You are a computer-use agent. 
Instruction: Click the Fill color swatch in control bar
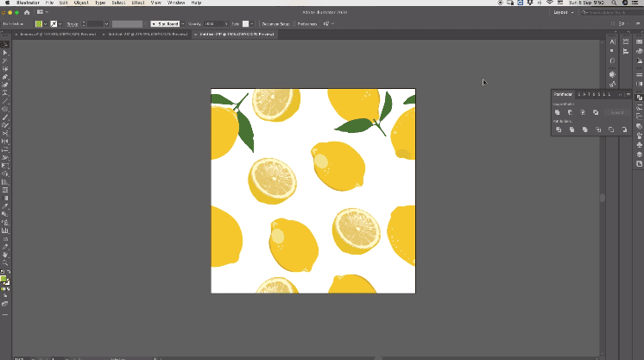click(41, 23)
